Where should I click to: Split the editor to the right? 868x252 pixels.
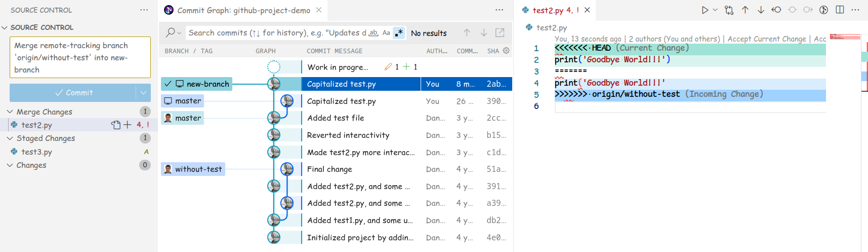coord(840,10)
